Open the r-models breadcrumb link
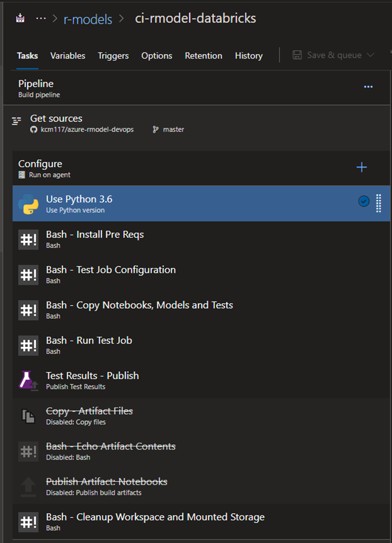The image size is (392, 543). 88,19
